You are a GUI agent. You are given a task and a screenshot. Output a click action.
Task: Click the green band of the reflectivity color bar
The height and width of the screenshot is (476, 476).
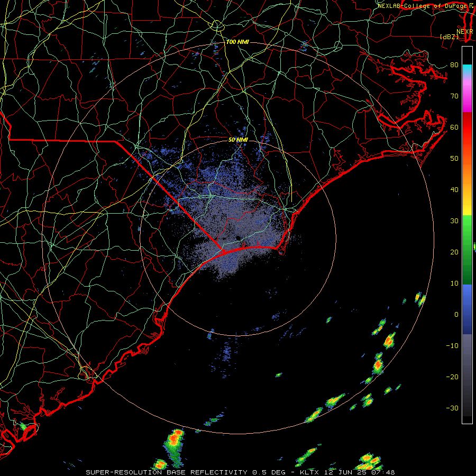(x=467, y=250)
